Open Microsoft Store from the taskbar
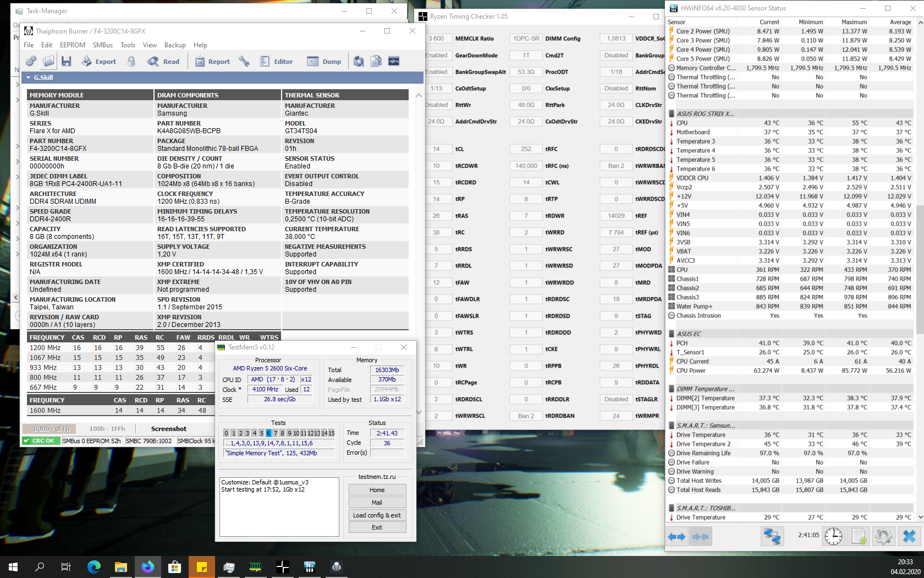Screen dimensions: 924x578 pyautogui.click(x=175, y=567)
